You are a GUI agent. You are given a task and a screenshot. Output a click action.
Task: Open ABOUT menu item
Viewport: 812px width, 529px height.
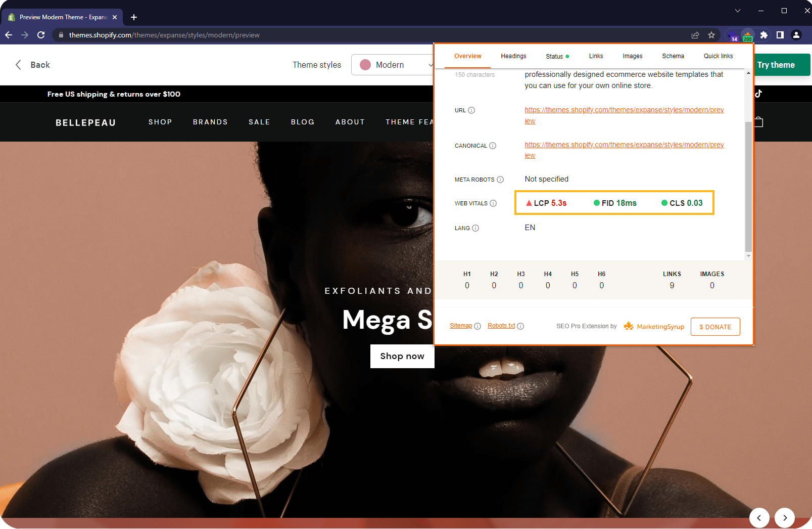coord(350,122)
